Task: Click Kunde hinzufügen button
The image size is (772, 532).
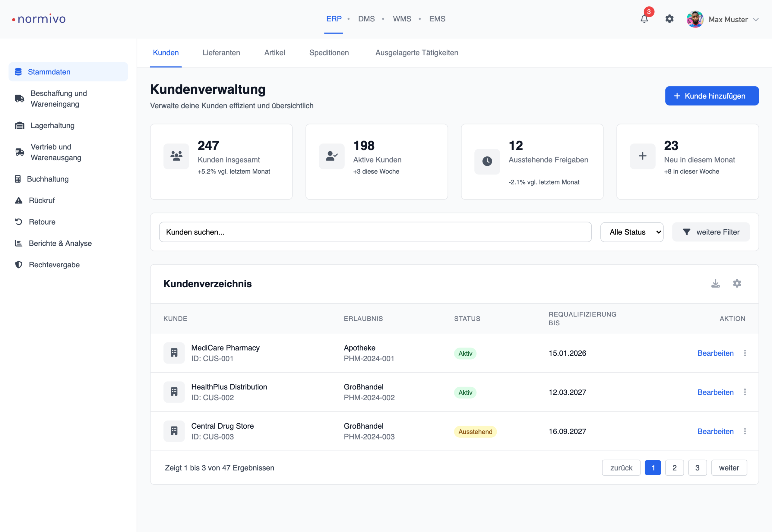Action: point(712,96)
